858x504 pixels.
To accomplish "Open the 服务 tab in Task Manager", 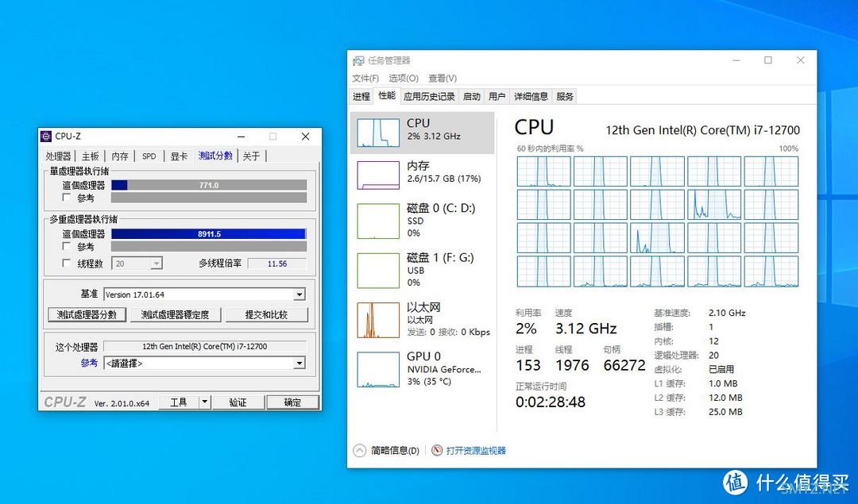I will pos(565,97).
